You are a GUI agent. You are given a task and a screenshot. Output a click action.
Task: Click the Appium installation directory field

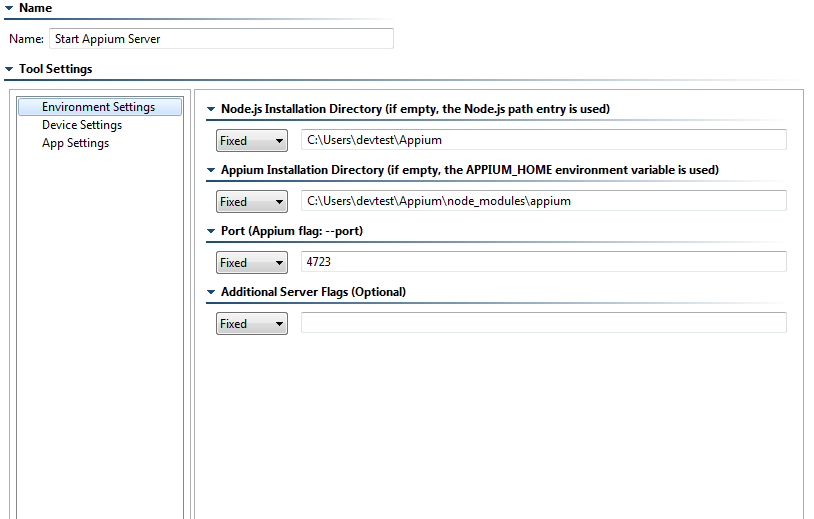click(x=544, y=201)
